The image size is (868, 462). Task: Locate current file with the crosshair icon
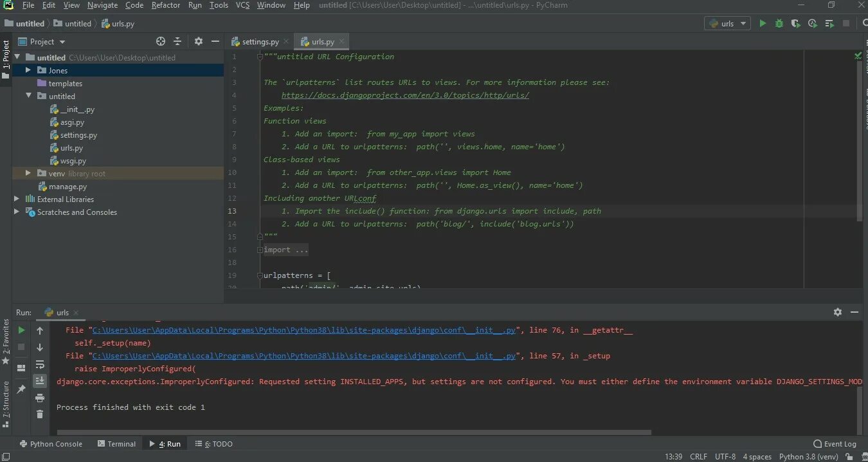click(x=161, y=41)
